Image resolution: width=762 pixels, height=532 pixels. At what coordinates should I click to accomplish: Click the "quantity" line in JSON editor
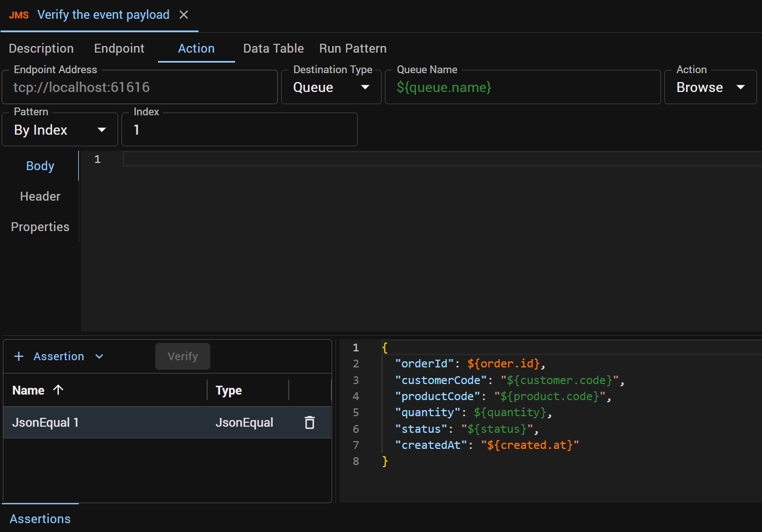tap(474, 412)
